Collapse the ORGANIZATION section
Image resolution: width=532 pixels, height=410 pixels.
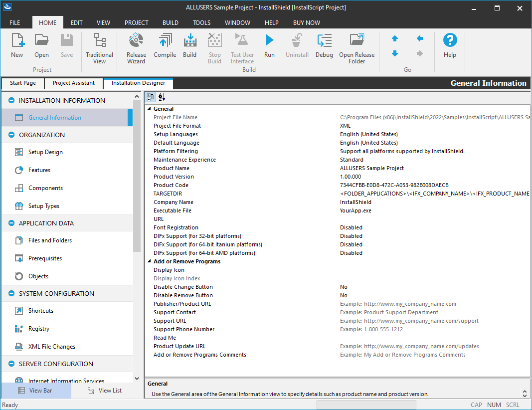coord(10,135)
